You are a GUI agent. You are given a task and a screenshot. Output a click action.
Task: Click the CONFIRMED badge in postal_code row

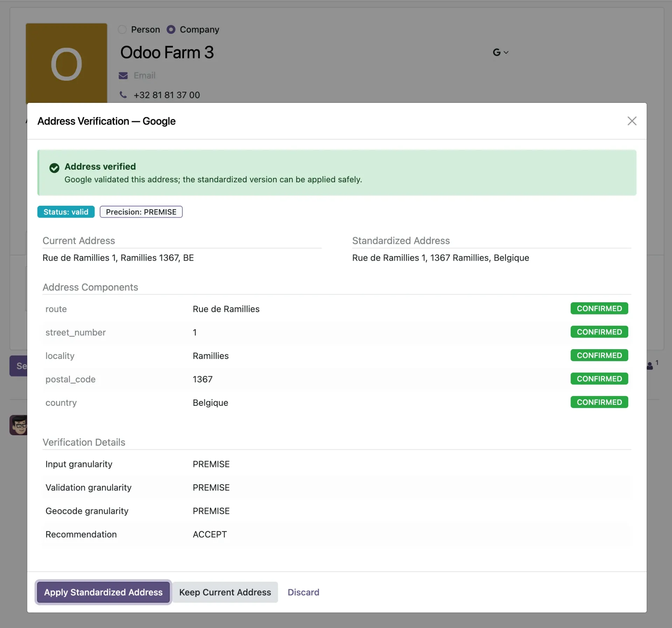pos(599,379)
